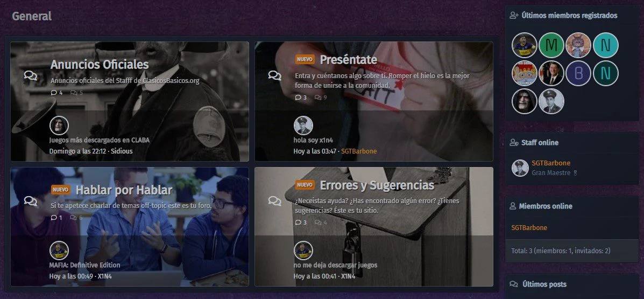Open the 'hola soy x1n4' thread
Image resolution: width=644 pixels, height=299 pixels.
click(x=313, y=140)
